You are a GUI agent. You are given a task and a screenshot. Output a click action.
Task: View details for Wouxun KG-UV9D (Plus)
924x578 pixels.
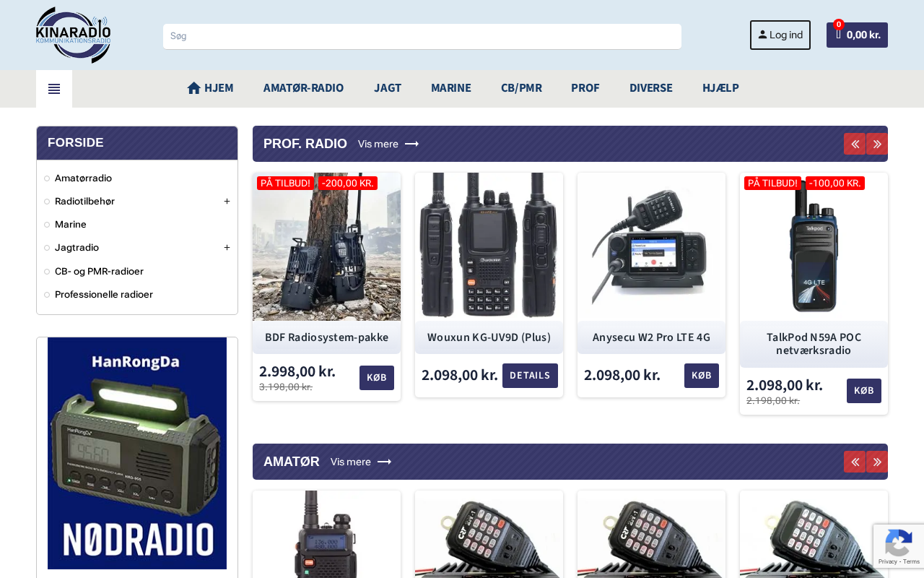pyautogui.click(x=530, y=376)
